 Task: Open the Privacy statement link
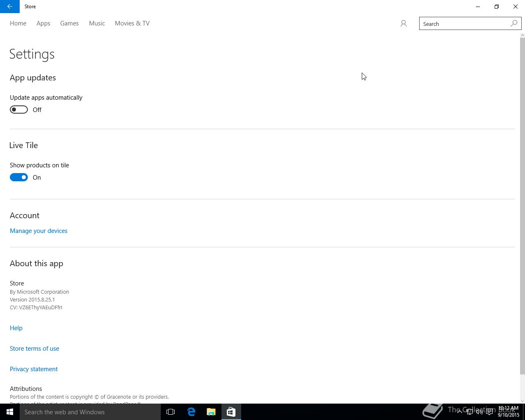(34, 369)
